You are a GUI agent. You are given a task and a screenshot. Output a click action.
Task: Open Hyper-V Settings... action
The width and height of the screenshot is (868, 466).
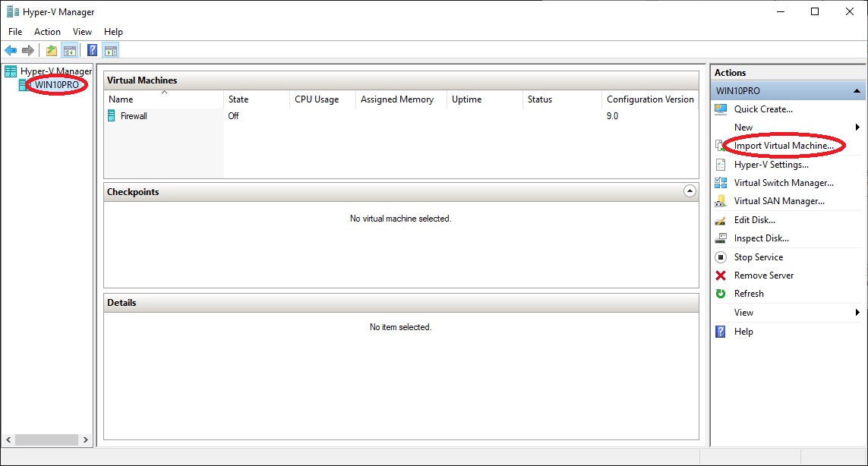coord(771,165)
